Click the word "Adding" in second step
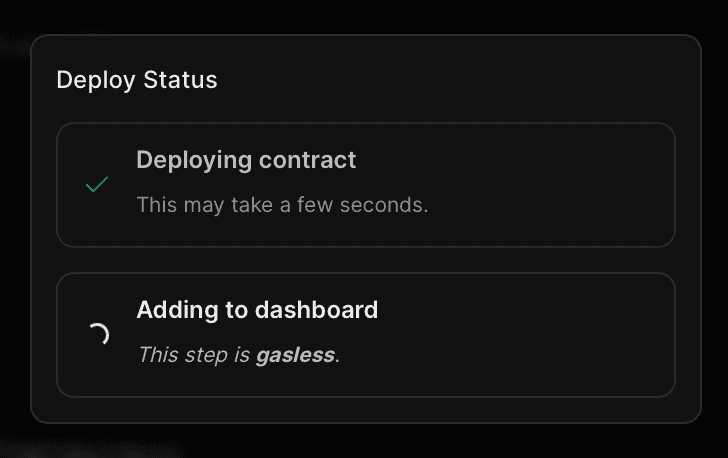The image size is (728, 458). [170, 310]
